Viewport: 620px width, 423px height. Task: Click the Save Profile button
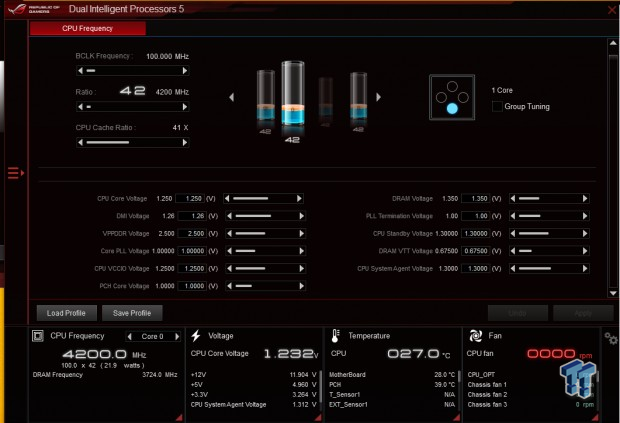click(132, 313)
